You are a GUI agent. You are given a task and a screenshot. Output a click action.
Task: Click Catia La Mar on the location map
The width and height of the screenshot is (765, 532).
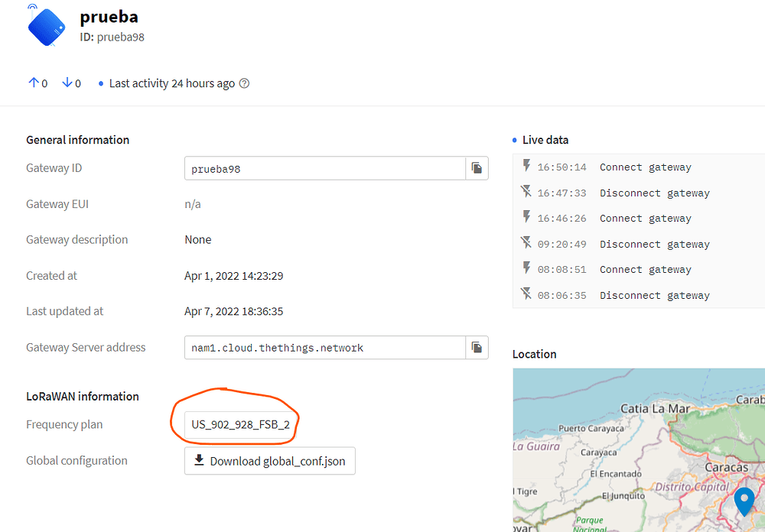(x=655, y=409)
